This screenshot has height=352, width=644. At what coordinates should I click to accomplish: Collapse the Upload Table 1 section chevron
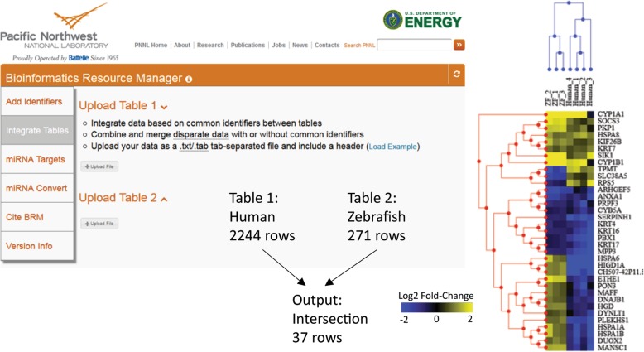click(164, 107)
